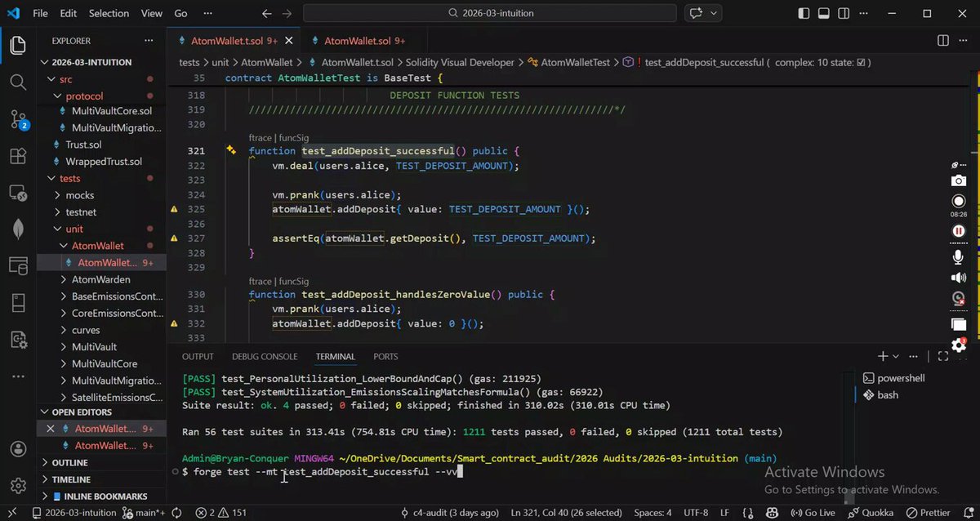Switch to the DEBUG CONSOLE tab
The height and width of the screenshot is (521, 980).
click(x=265, y=357)
